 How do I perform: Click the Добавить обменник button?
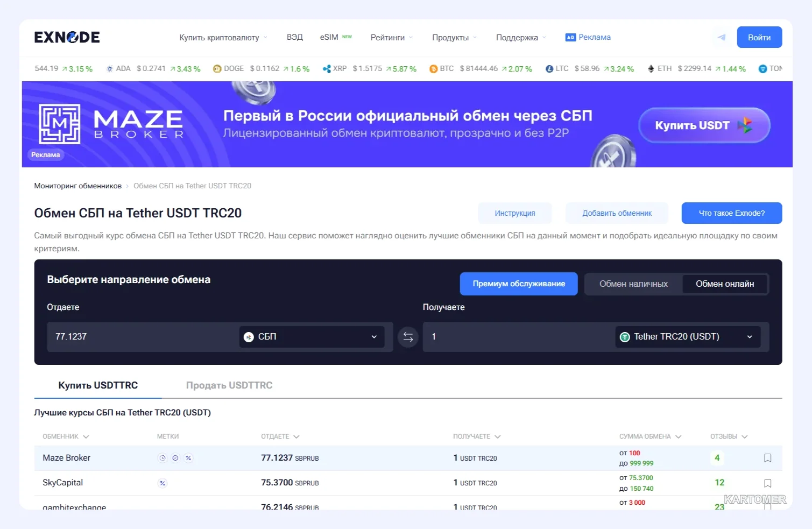coord(617,213)
